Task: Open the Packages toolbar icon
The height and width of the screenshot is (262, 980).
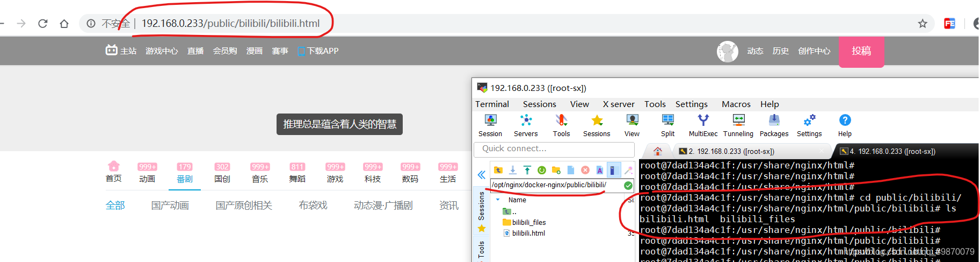Action: [774, 126]
